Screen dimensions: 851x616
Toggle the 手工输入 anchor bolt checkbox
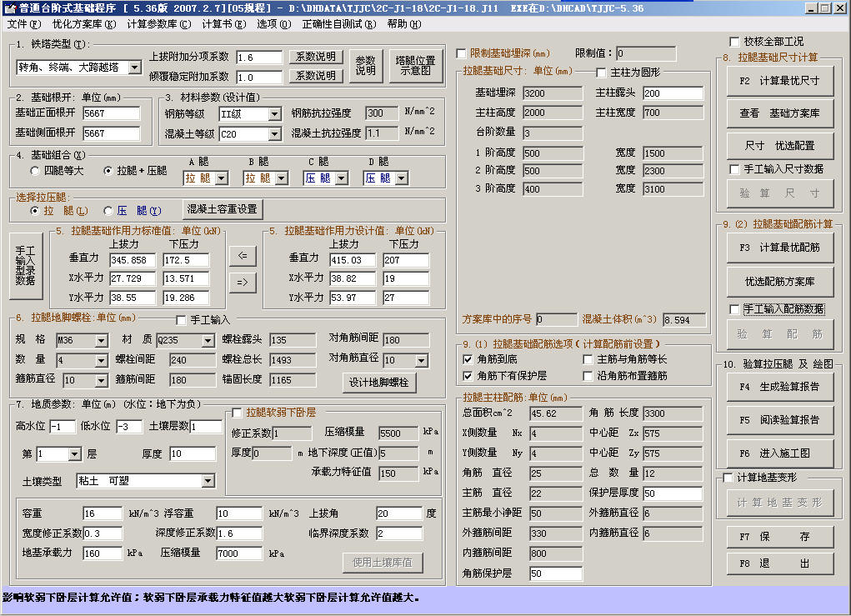[x=181, y=320]
